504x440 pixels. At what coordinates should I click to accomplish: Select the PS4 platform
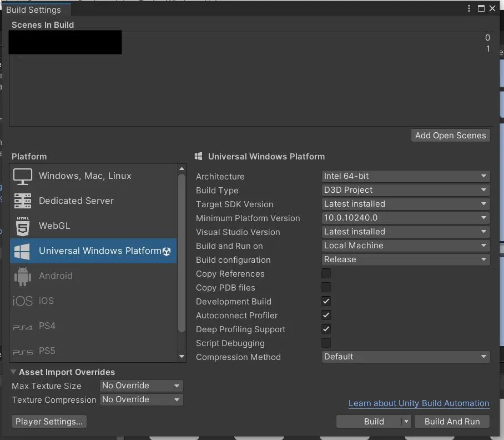[93, 326]
